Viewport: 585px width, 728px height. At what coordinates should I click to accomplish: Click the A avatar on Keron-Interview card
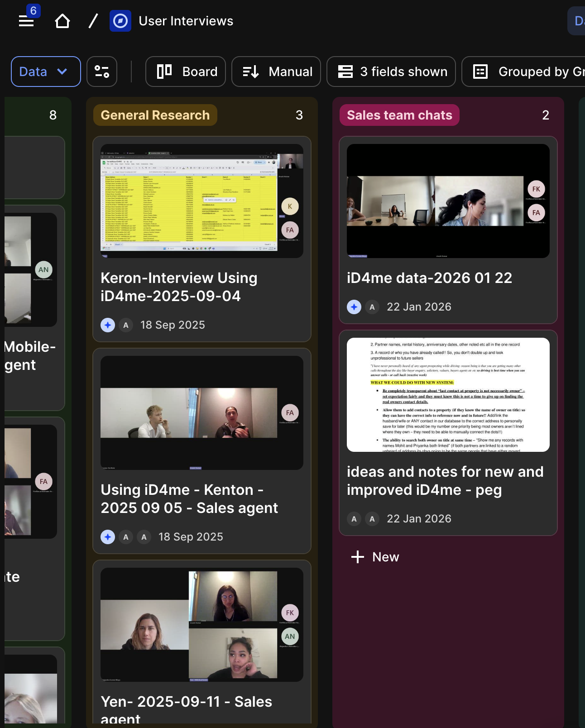click(126, 325)
